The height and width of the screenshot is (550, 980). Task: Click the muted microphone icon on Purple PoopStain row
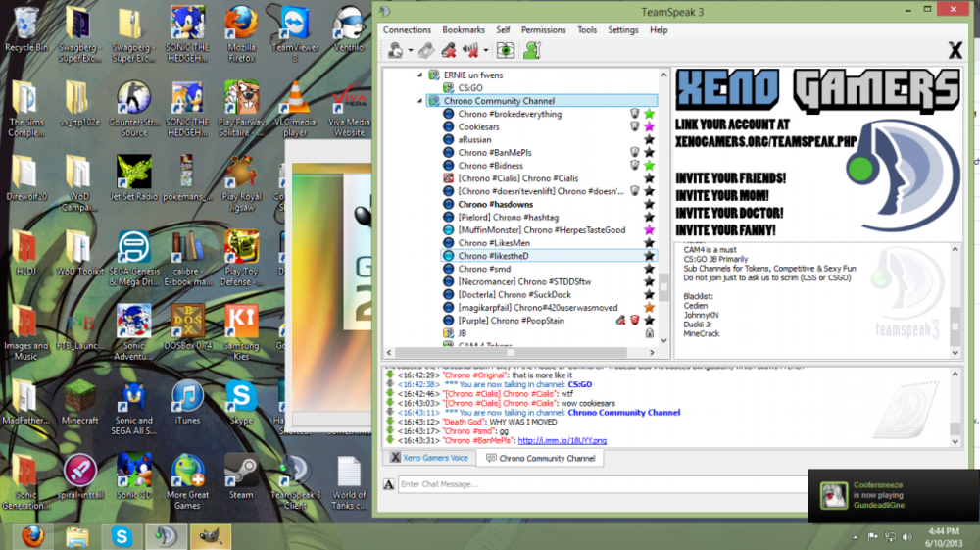click(x=620, y=320)
